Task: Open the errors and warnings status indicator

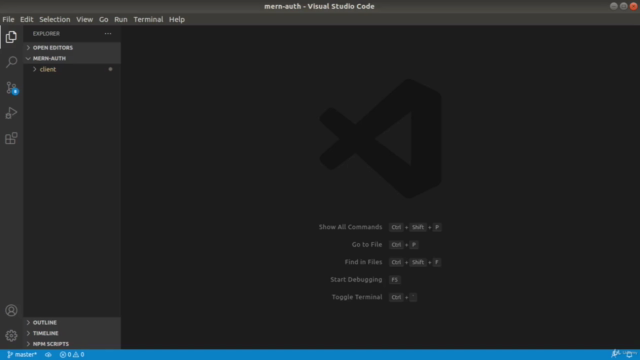Action: pyautogui.click(x=72, y=355)
